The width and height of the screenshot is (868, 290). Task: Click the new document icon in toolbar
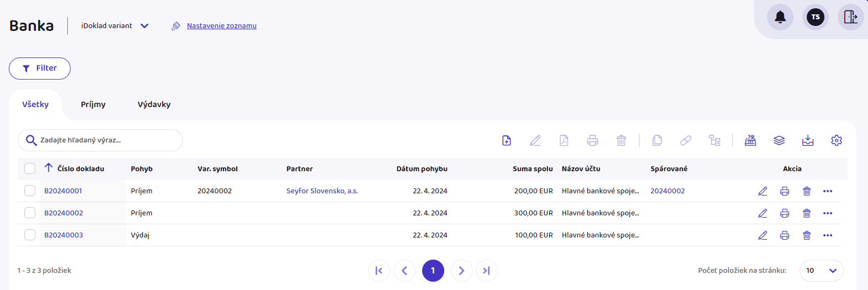click(507, 140)
